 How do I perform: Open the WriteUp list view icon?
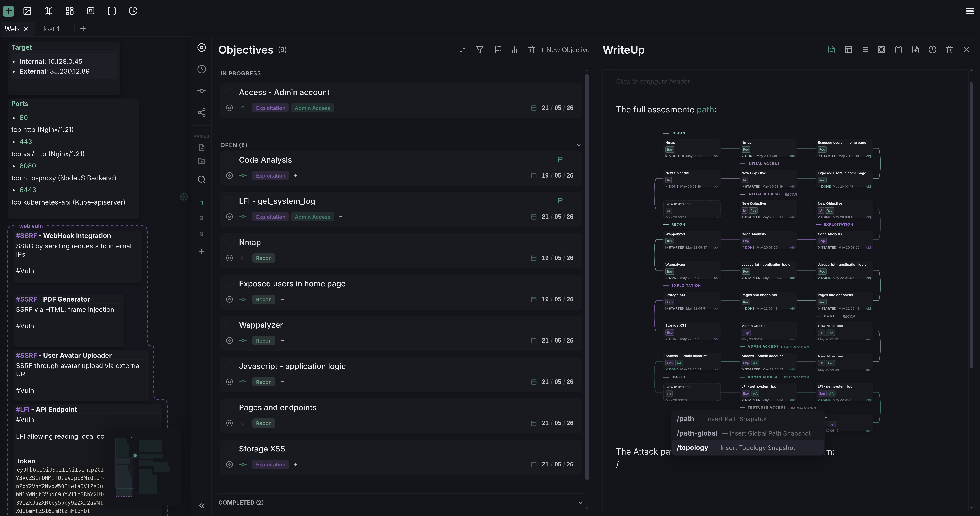point(865,50)
